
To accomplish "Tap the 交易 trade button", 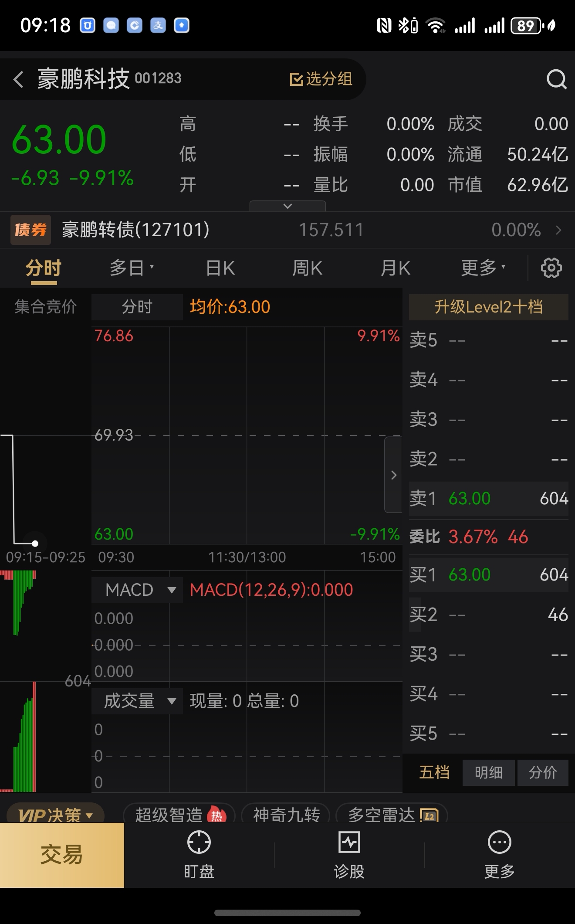I will [x=62, y=855].
